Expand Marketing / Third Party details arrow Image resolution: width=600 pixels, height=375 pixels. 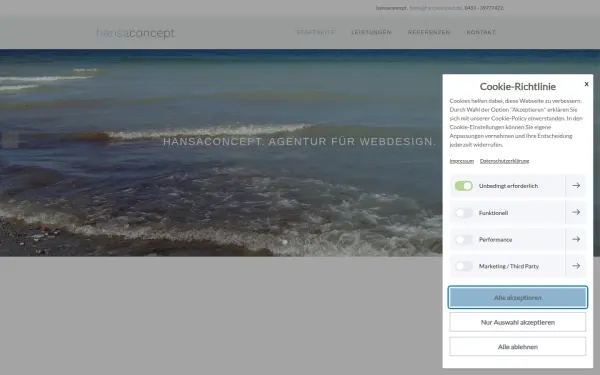click(576, 266)
